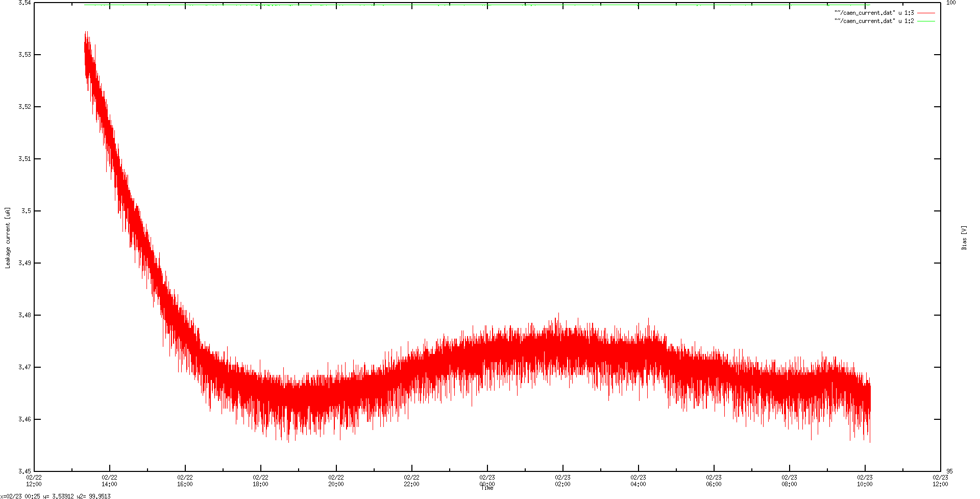Click the 3.54 y-axis tick label
Image resolution: width=980 pixels, height=499 pixels.
tap(24, 3)
